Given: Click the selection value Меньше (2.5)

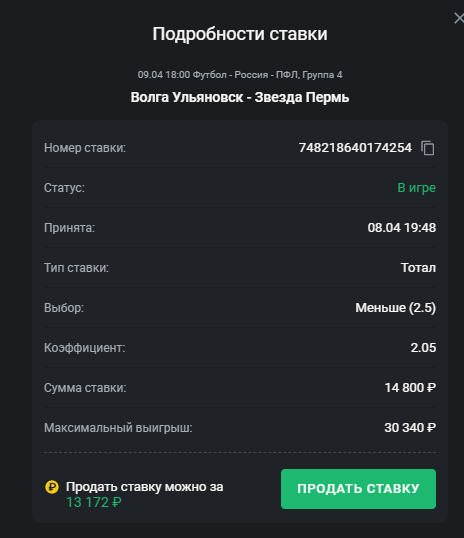Looking at the screenshot, I should coord(395,308).
